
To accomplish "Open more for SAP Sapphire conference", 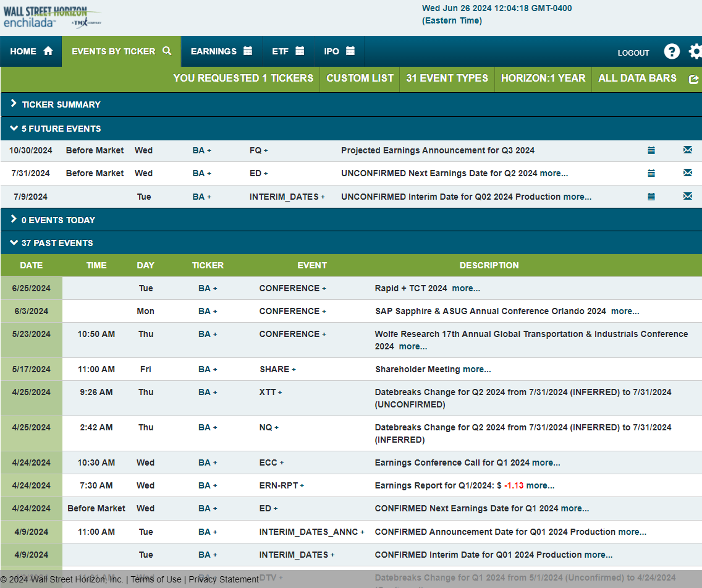I will 625,311.
